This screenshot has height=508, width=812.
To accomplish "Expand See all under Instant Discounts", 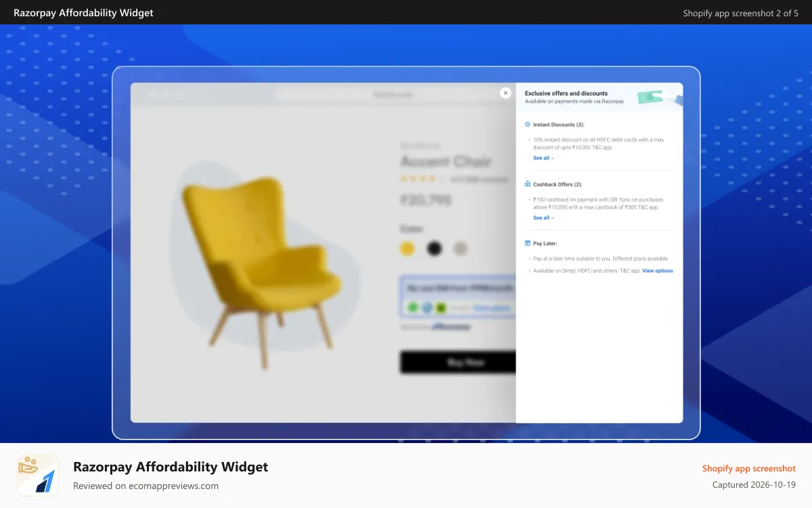I will tap(543, 158).
